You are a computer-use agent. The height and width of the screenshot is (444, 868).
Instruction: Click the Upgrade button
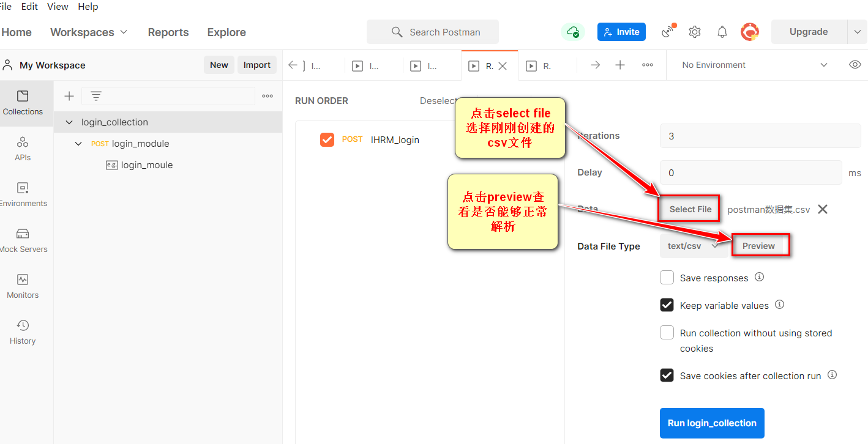tap(809, 32)
